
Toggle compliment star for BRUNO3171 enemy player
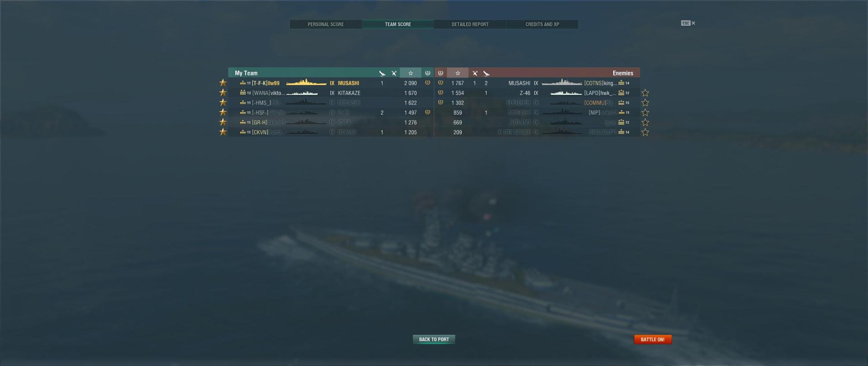click(645, 132)
